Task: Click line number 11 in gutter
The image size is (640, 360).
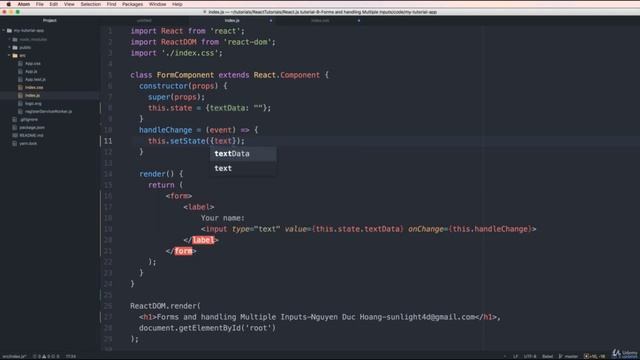Action: click(108, 141)
